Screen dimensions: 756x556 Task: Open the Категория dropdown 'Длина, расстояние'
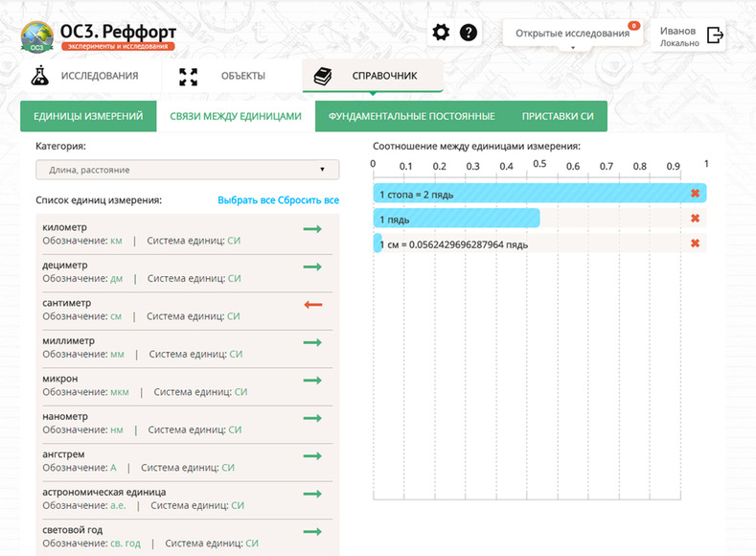coord(188,170)
